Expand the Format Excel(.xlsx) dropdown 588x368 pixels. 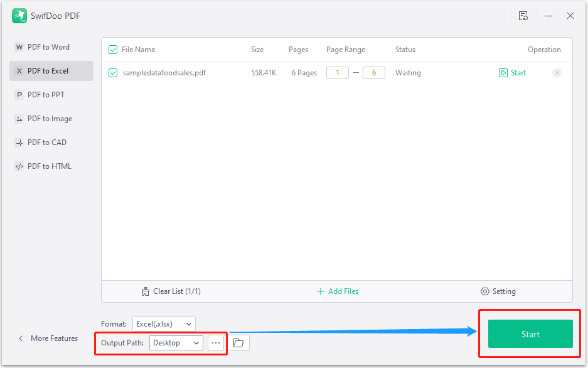(x=164, y=324)
